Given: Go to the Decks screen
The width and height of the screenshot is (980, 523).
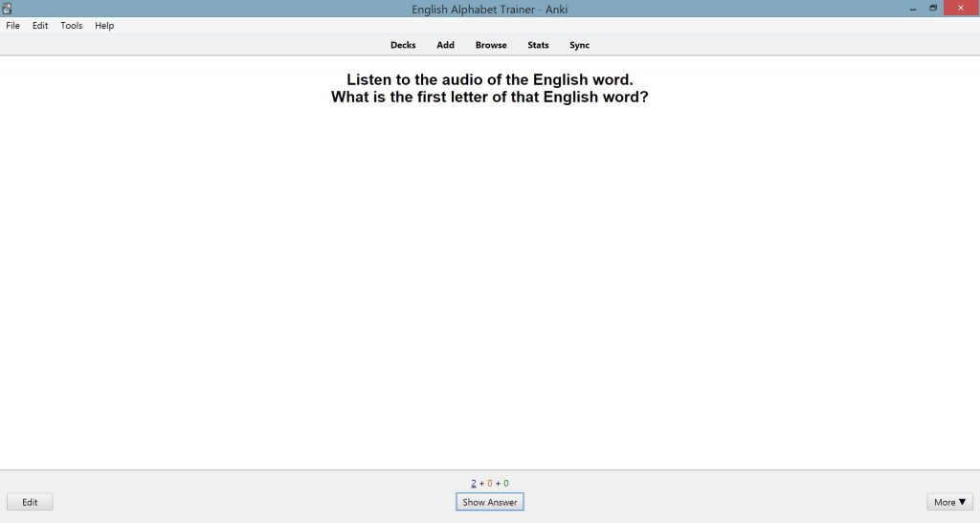Looking at the screenshot, I should pos(403,45).
